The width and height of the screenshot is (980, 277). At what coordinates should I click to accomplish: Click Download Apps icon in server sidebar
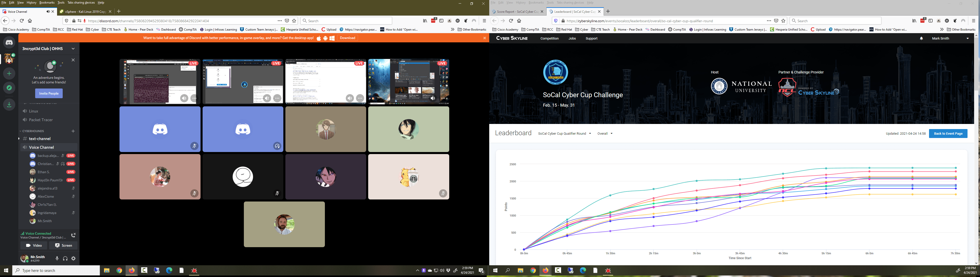9,105
